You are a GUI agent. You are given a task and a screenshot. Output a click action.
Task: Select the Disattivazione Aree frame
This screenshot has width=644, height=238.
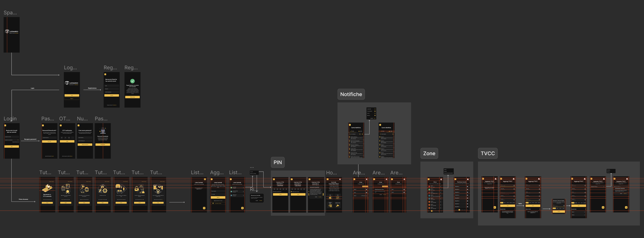pos(380,195)
